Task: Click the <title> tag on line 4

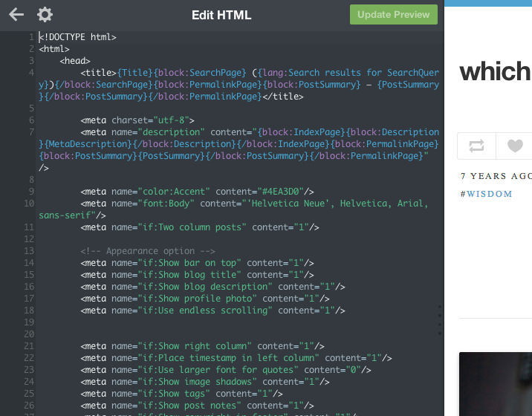Action: coord(99,73)
